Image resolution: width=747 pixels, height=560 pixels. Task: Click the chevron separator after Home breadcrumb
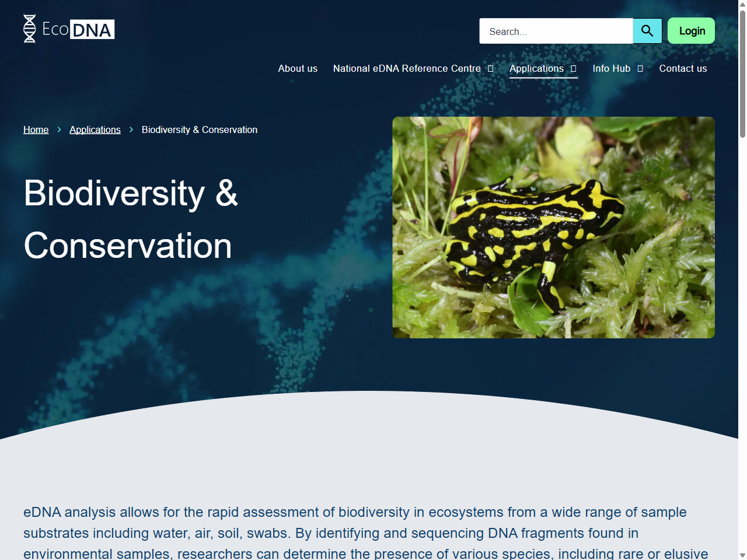[58, 129]
